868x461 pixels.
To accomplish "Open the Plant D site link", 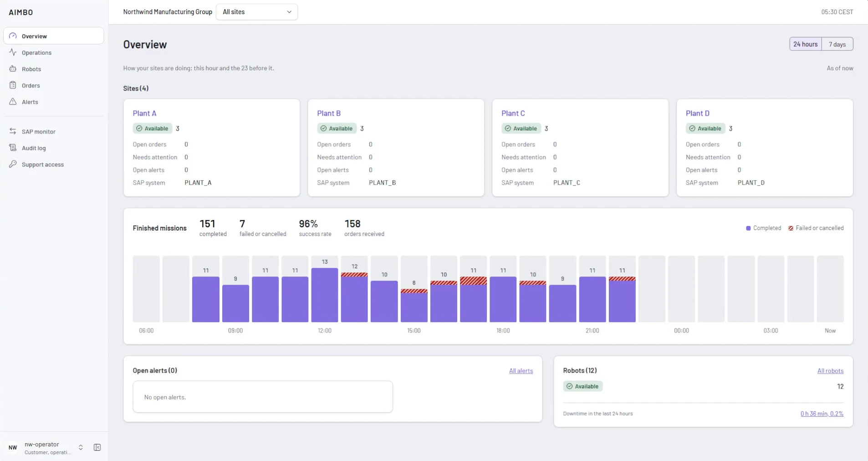I will click(x=698, y=113).
